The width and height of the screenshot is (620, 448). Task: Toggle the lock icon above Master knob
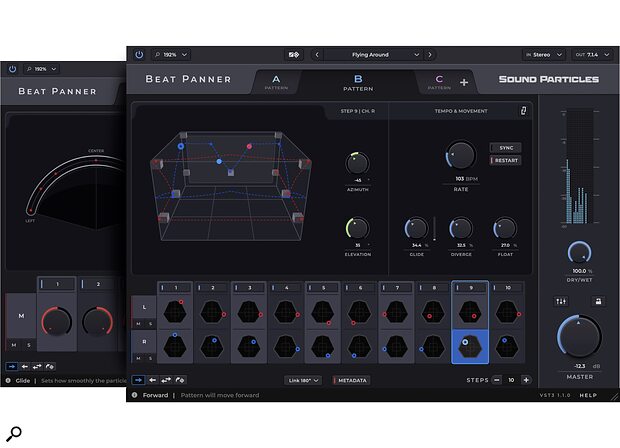pyautogui.click(x=598, y=301)
